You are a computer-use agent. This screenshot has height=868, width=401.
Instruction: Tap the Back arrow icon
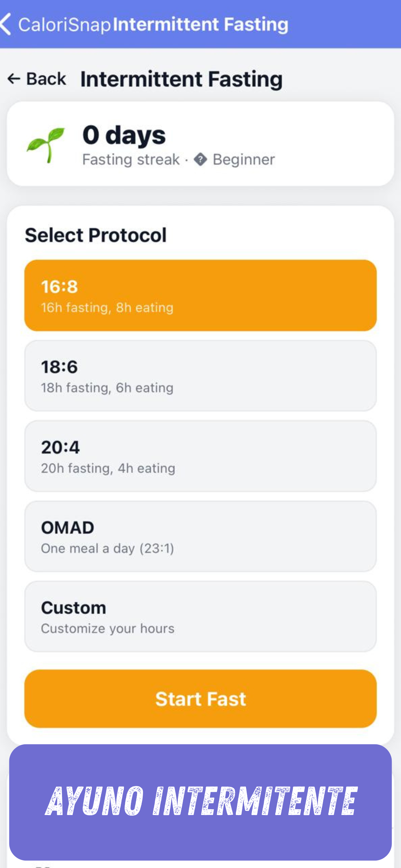coord(14,79)
